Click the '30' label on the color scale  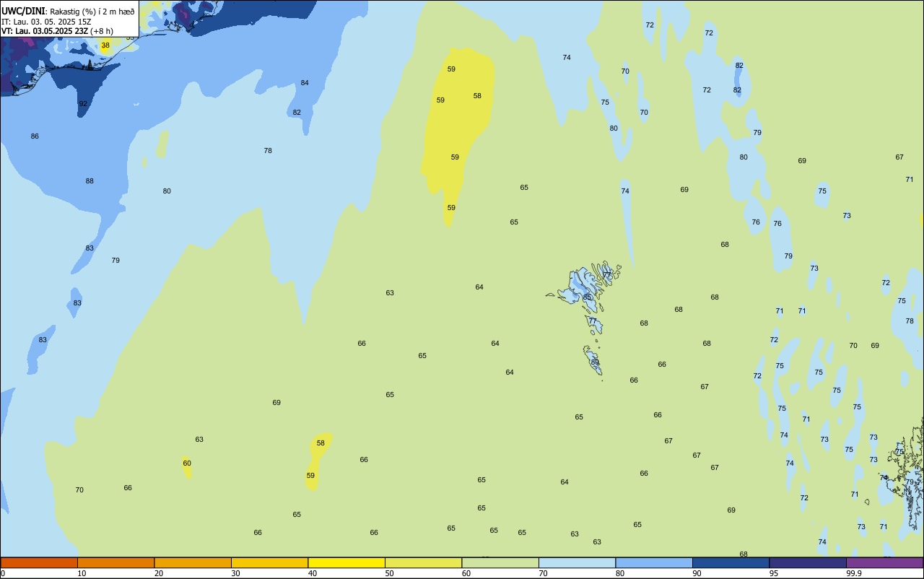pos(235,573)
